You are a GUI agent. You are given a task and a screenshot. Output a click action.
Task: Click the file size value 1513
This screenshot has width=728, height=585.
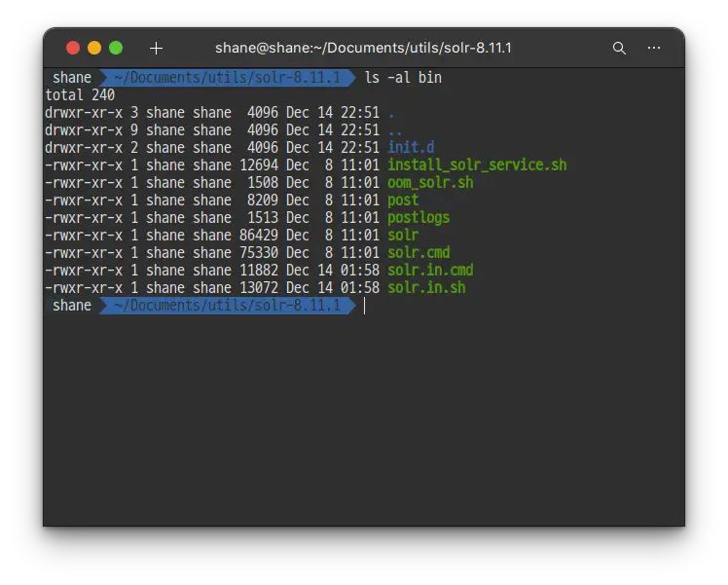[263, 218]
